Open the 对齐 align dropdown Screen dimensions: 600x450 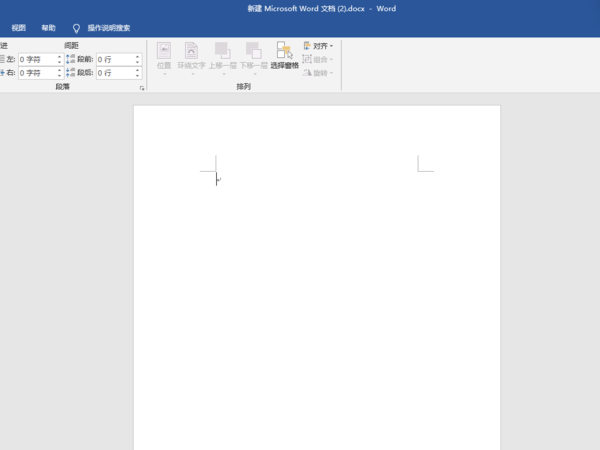pyautogui.click(x=318, y=46)
